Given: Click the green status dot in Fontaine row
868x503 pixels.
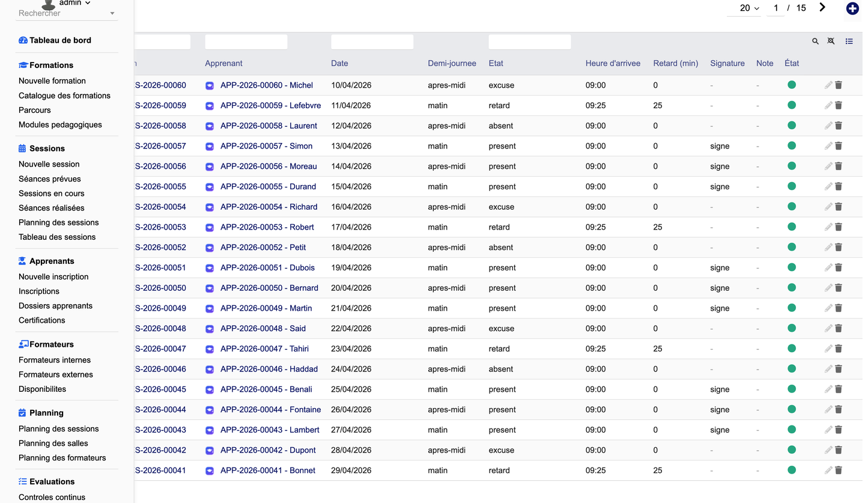Looking at the screenshot, I should click(792, 409).
